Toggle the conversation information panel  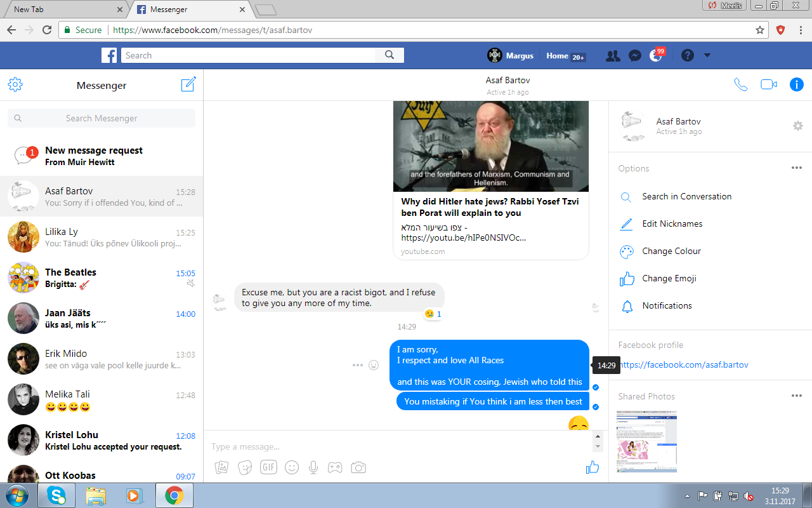tap(797, 84)
